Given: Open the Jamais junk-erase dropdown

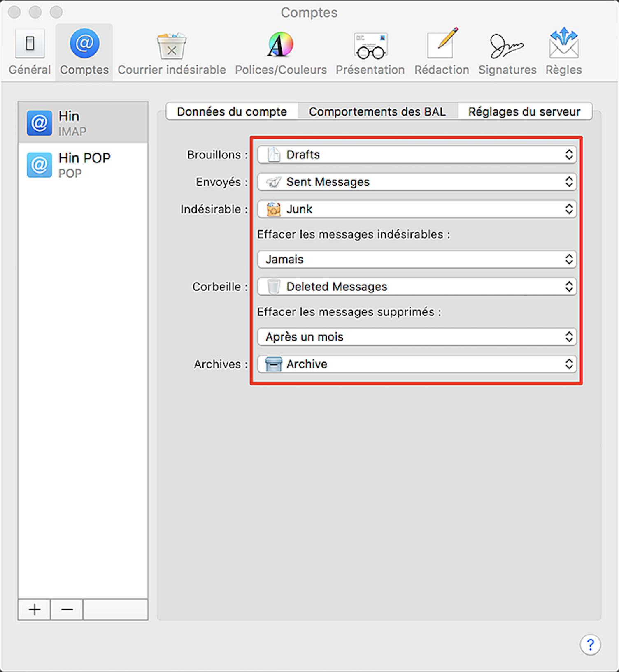Looking at the screenshot, I should 417,259.
